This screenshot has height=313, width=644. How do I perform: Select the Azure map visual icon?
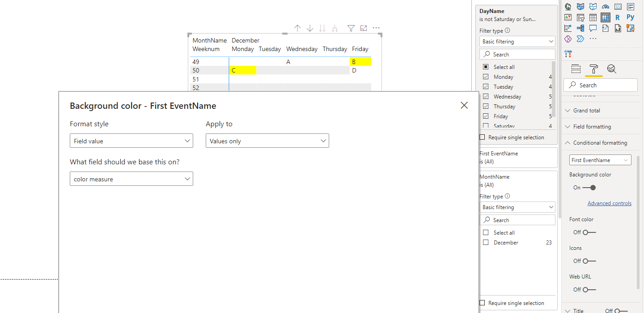[631, 28]
